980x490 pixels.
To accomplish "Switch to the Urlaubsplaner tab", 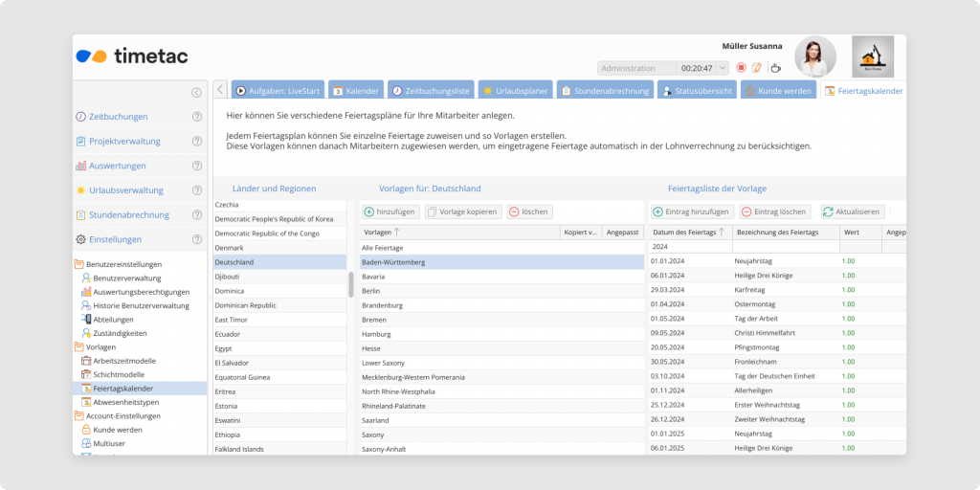I will (515, 91).
